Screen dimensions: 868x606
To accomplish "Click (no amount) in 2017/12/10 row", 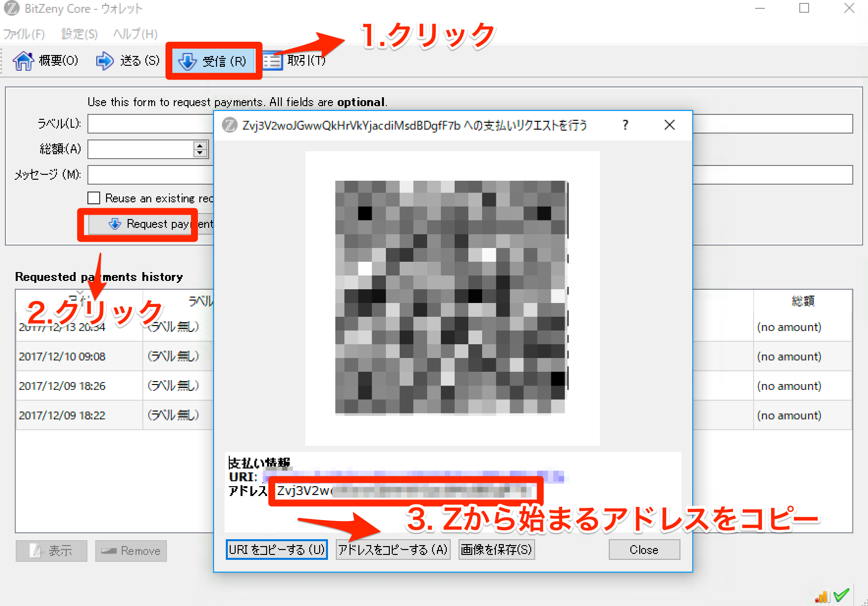I will pyautogui.click(x=789, y=357).
